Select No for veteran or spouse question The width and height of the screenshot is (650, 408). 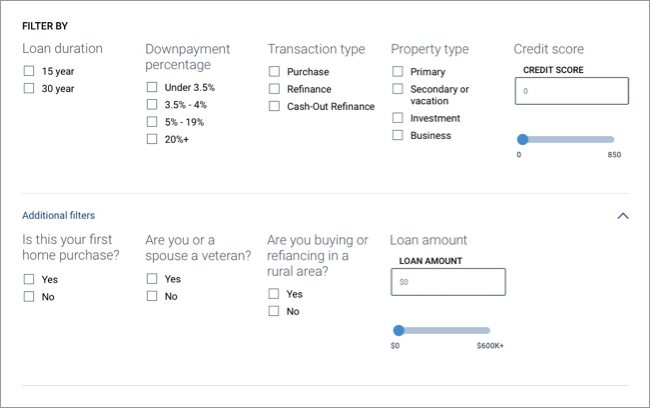pyautogui.click(x=152, y=296)
